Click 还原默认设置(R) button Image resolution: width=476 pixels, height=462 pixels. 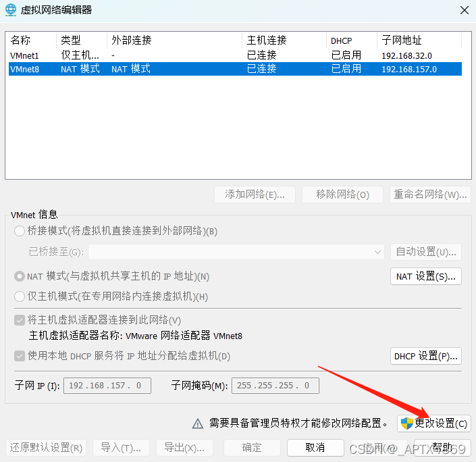point(46,448)
